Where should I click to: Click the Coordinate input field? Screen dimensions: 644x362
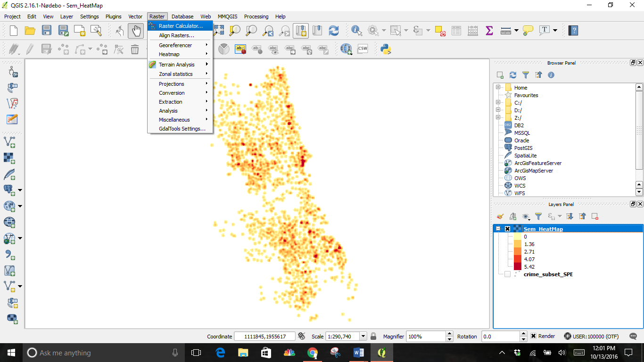(x=264, y=336)
